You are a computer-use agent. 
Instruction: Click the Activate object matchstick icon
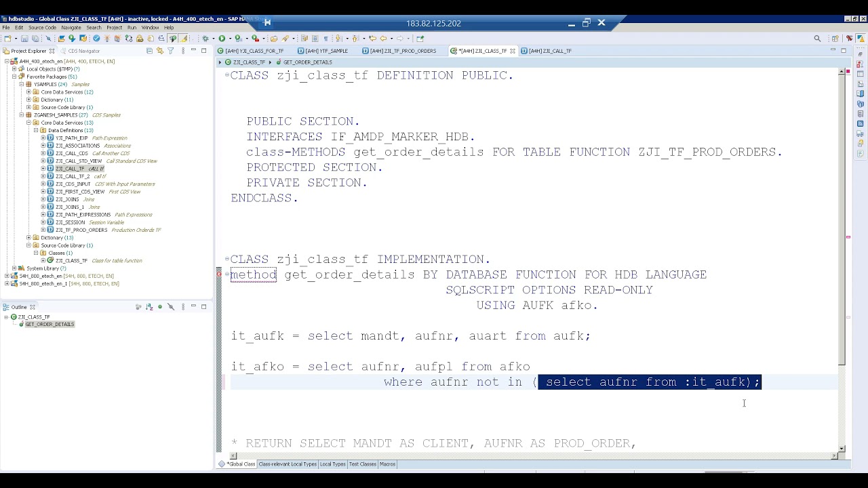[106, 39]
